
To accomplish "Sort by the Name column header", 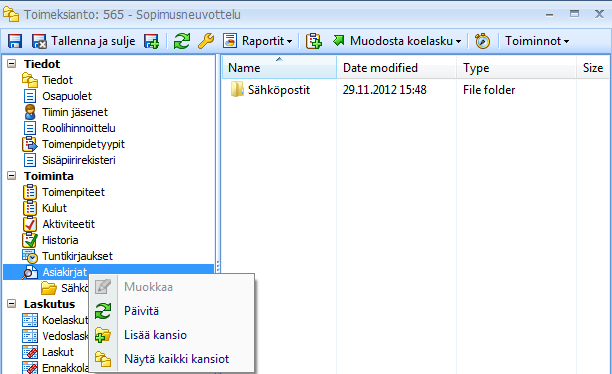I will 279,68.
